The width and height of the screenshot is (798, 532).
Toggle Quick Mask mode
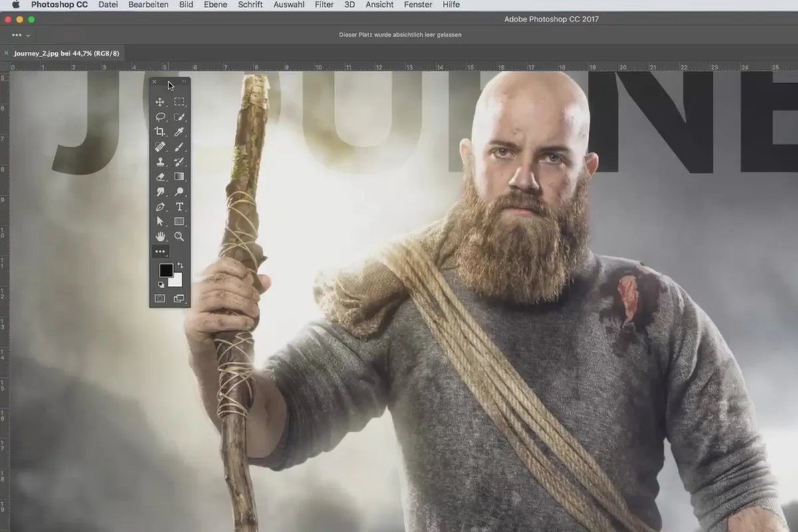(x=160, y=299)
